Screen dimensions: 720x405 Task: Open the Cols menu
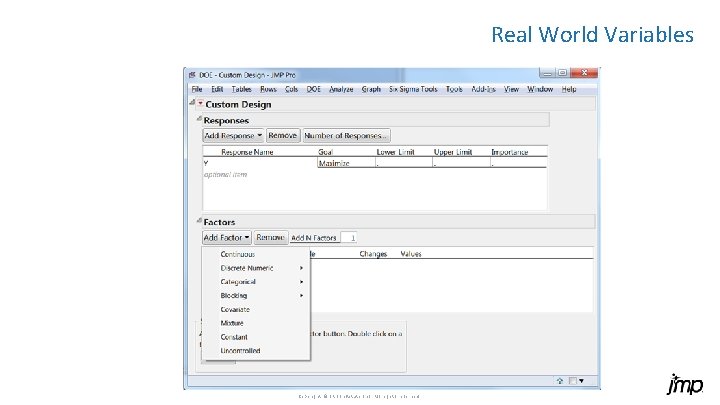(x=291, y=89)
